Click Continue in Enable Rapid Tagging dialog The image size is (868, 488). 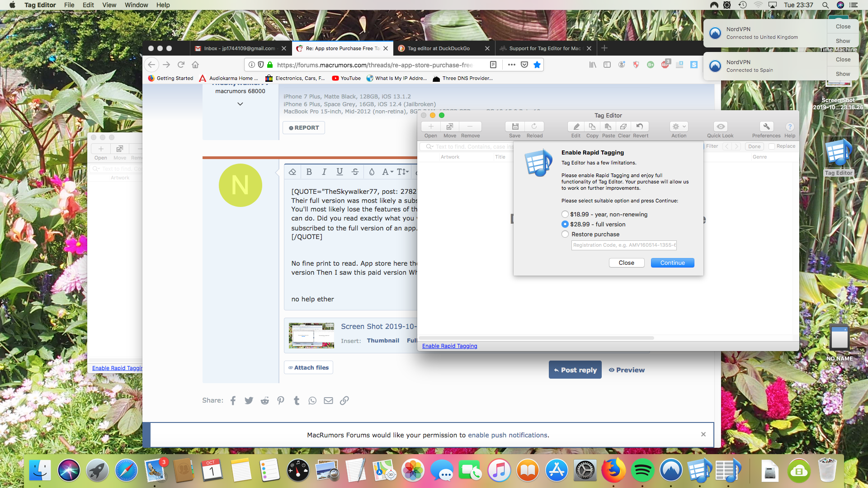click(672, 263)
